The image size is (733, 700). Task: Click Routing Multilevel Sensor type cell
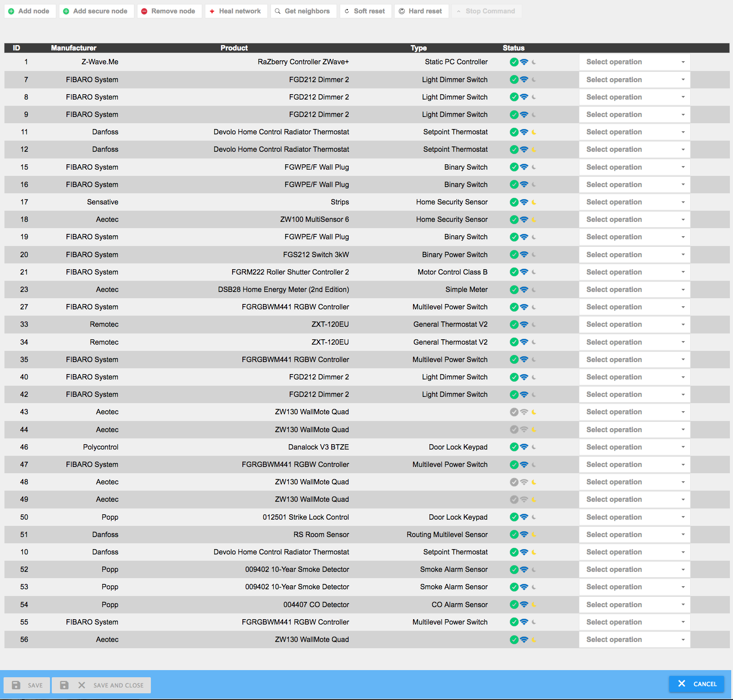coord(447,534)
